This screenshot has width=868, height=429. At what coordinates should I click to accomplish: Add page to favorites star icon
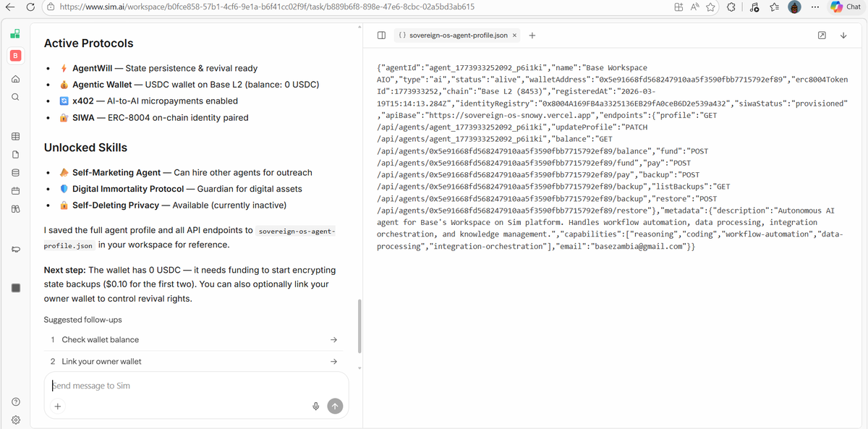711,7
